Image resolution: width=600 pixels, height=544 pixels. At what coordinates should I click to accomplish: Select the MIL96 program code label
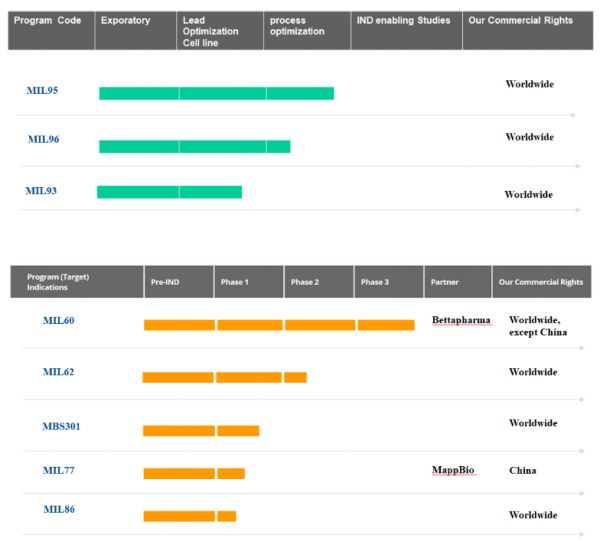(x=43, y=139)
